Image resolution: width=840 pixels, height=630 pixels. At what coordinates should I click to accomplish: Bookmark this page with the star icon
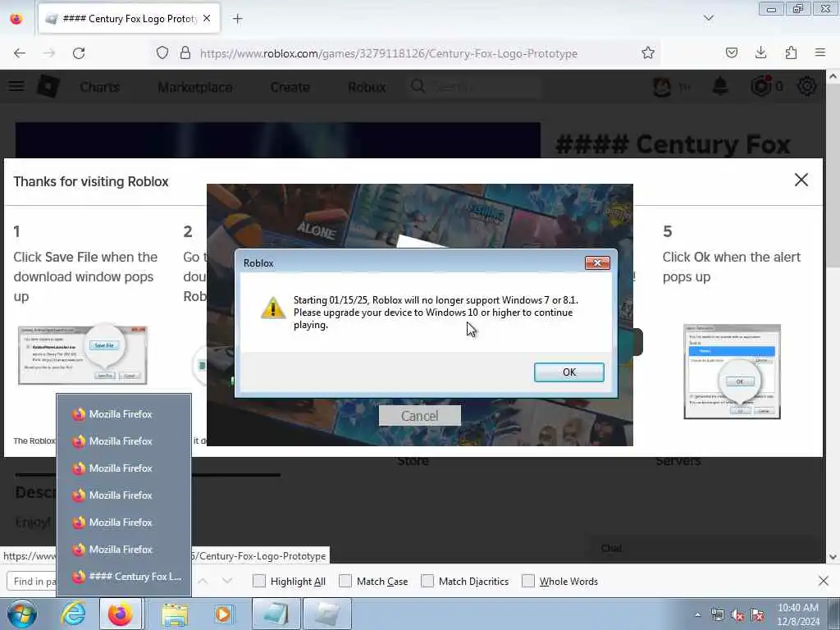click(648, 53)
